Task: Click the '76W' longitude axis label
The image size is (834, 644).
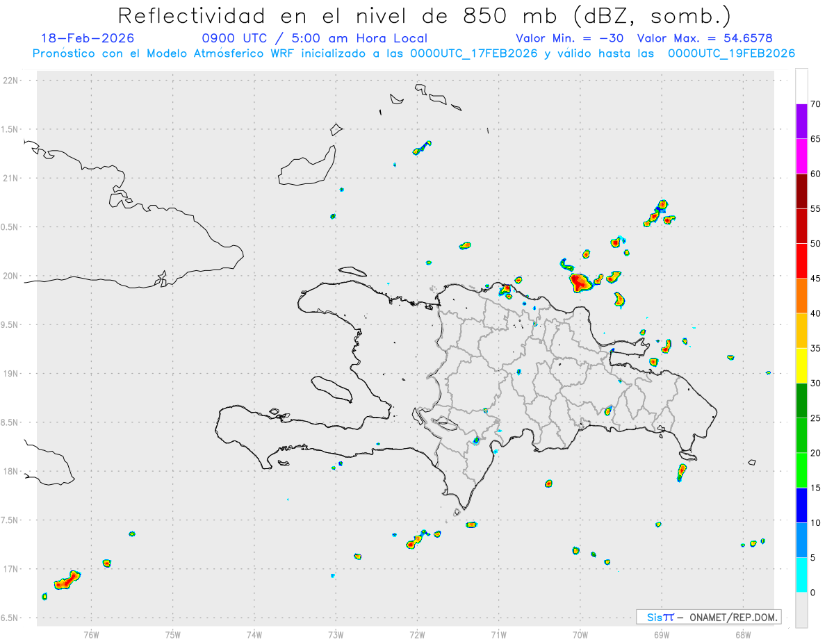Action: 91,634
